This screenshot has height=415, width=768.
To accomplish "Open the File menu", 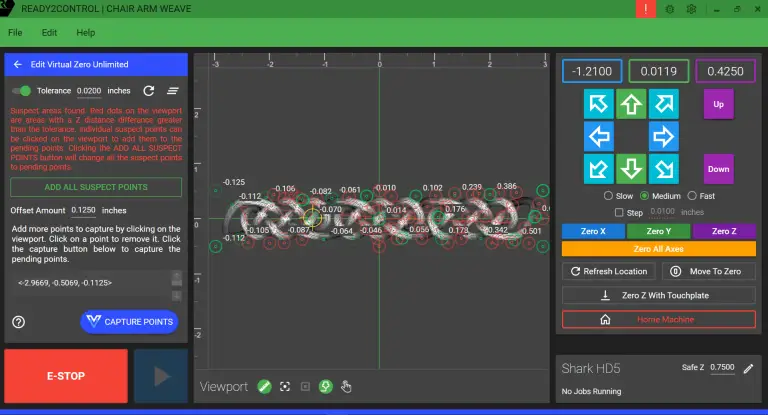I will point(15,32).
